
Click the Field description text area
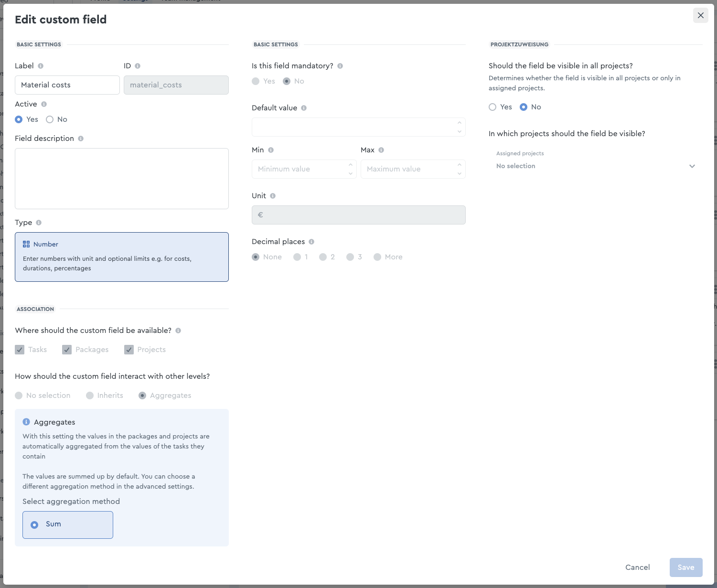[122, 179]
